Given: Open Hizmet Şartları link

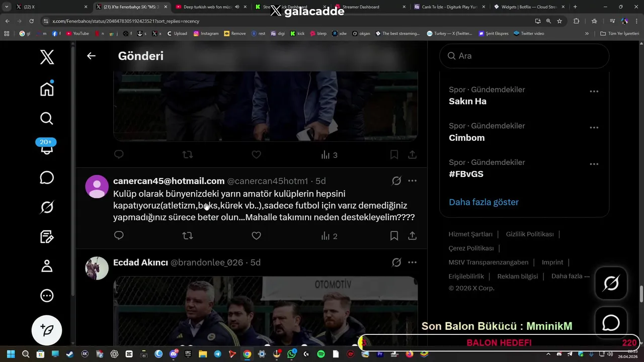Looking at the screenshot, I should click(470, 234).
